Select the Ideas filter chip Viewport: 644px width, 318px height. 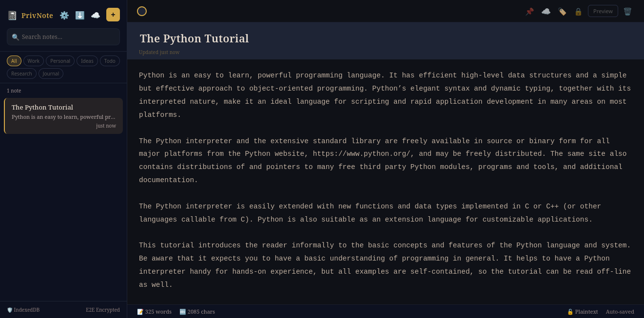87,61
